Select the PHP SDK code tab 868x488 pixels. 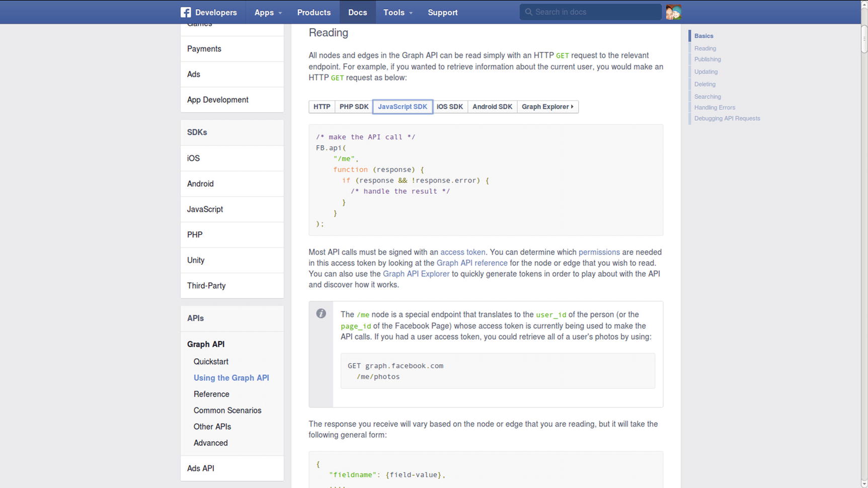354,107
